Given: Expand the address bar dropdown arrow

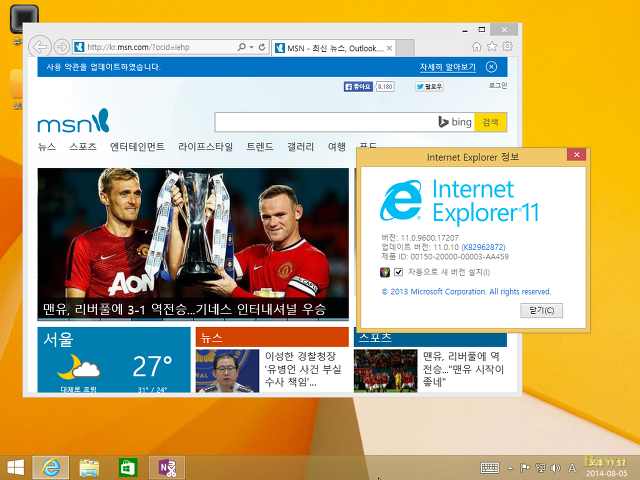Looking at the screenshot, I should click(x=251, y=47).
